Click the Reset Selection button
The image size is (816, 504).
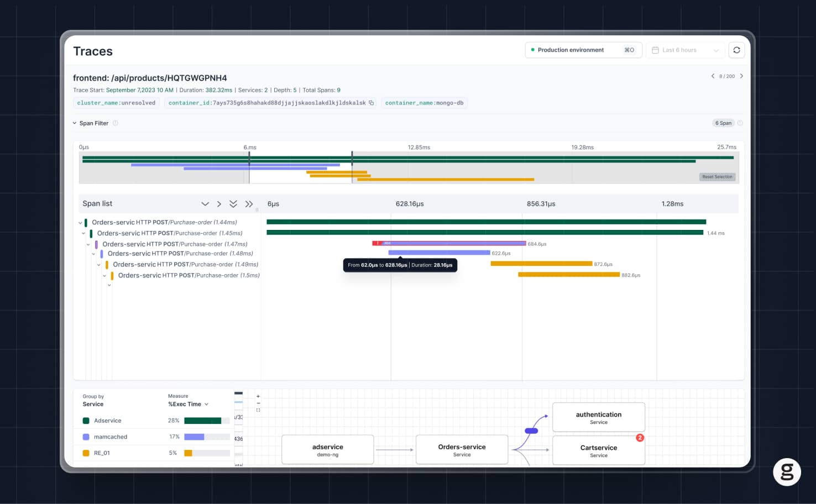(x=717, y=177)
